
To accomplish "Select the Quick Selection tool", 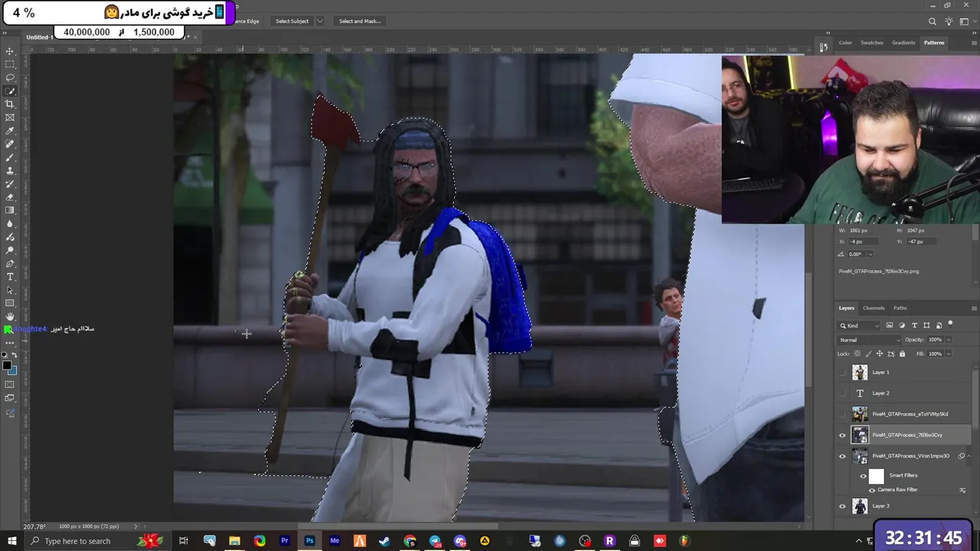I will point(10,91).
